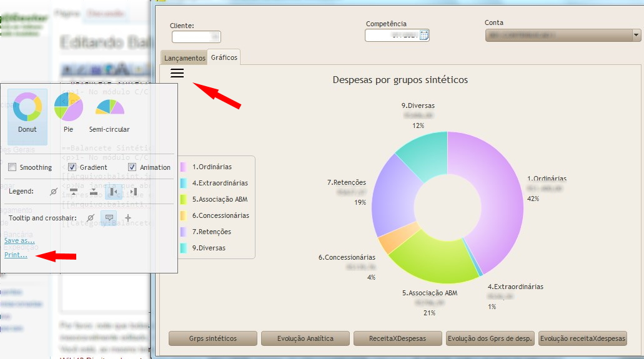This screenshot has width=644, height=359.
Task: Place the legend on the right
Action: [133, 192]
